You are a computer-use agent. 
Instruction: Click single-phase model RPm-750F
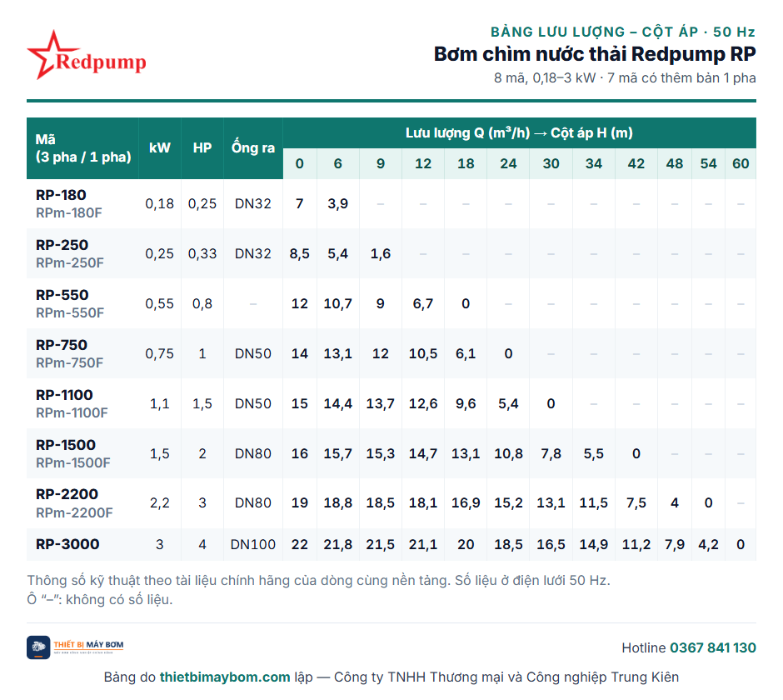(x=69, y=362)
